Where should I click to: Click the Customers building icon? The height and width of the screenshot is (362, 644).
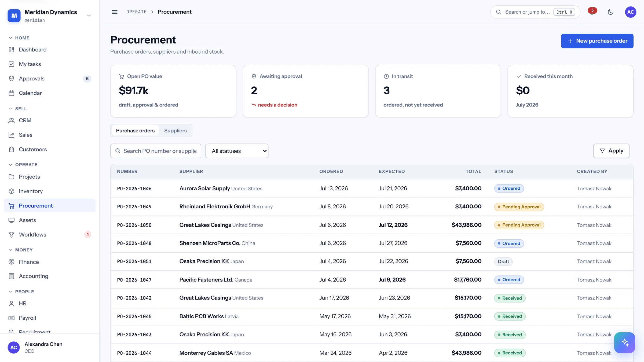click(x=11, y=149)
